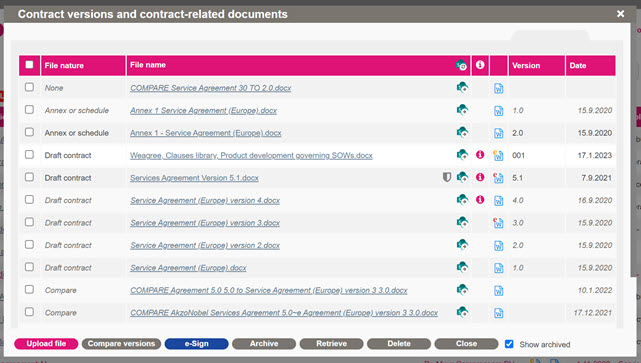Uncheck Show archived checkbox
This screenshot has height=363, width=641.
(x=509, y=344)
